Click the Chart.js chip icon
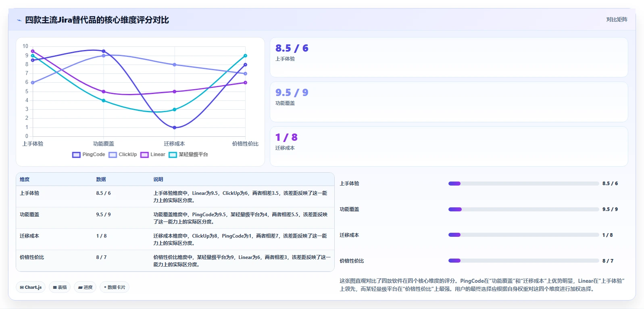 tap(22, 288)
